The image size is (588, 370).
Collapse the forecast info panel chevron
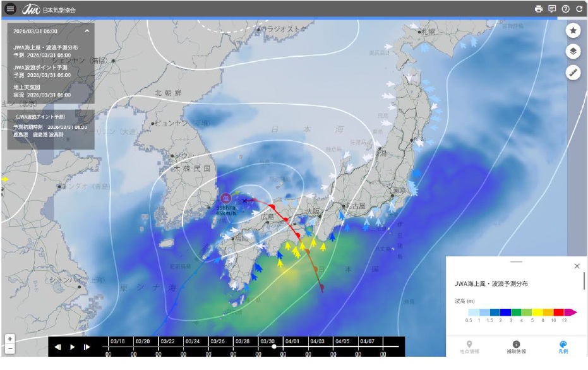87,30
